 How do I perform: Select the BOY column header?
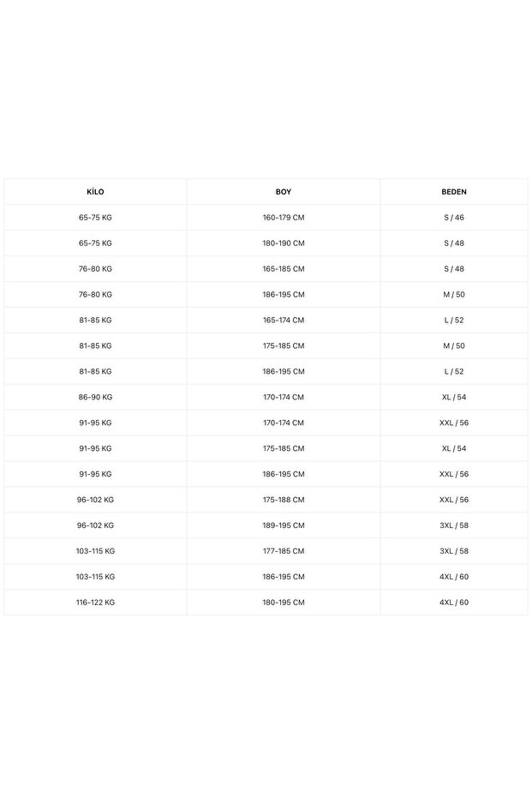[283, 192]
